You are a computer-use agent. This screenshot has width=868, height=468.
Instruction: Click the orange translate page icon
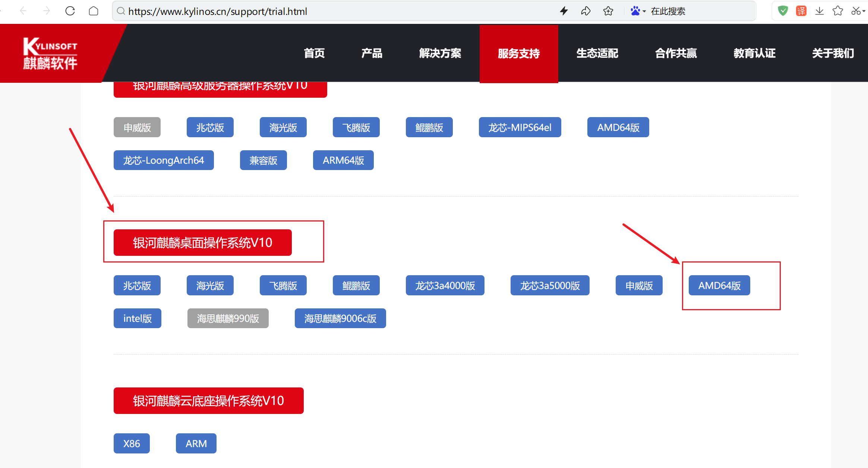click(801, 11)
